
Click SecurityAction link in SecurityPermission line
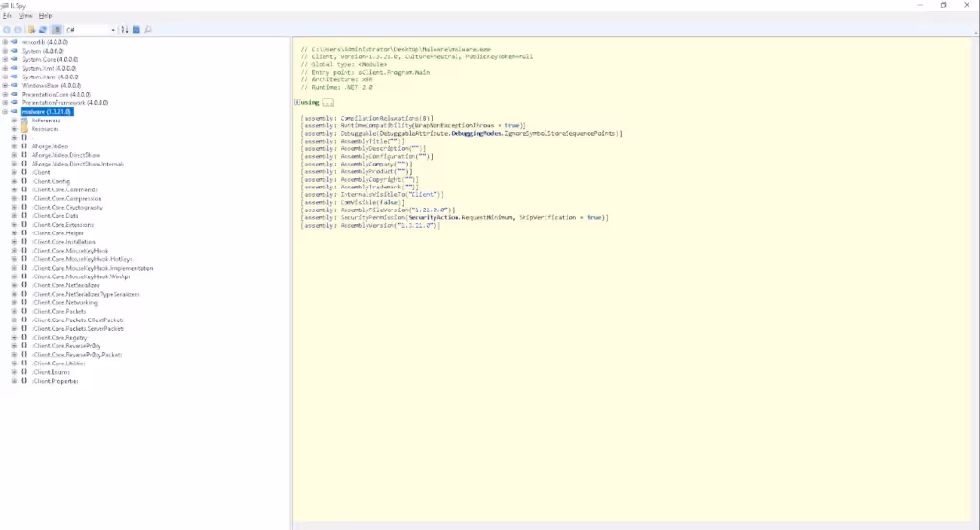point(434,217)
